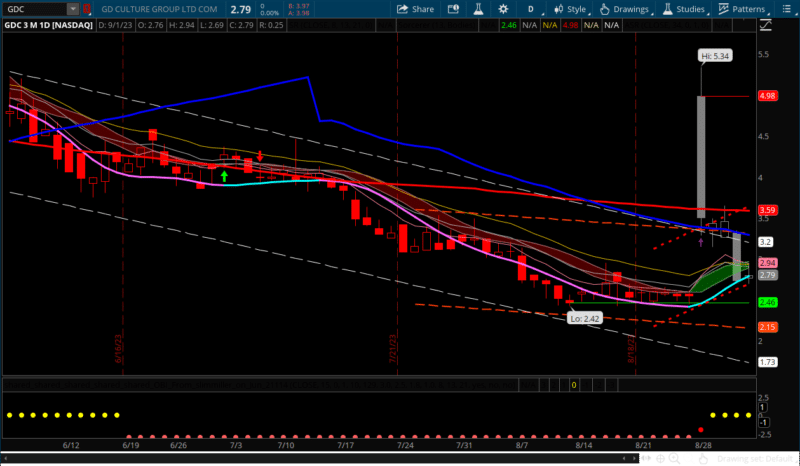This screenshot has width=800, height=466.
Task: Click the pan arrows icon at the bottom
Action: (x=647, y=459)
